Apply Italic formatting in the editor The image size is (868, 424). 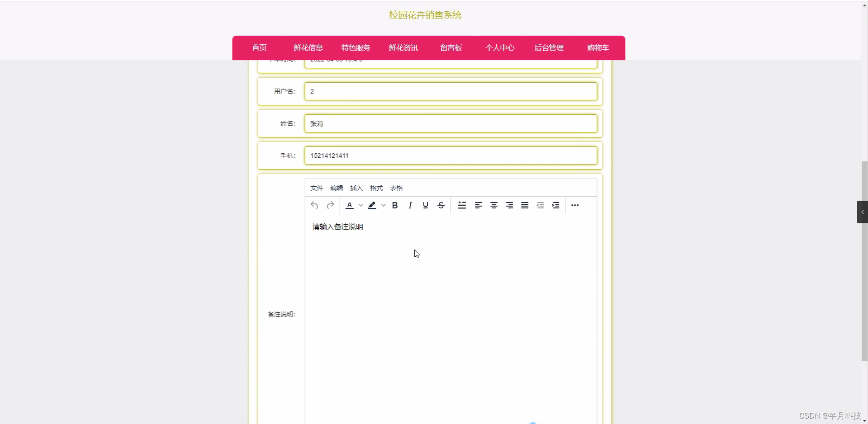tap(410, 205)
